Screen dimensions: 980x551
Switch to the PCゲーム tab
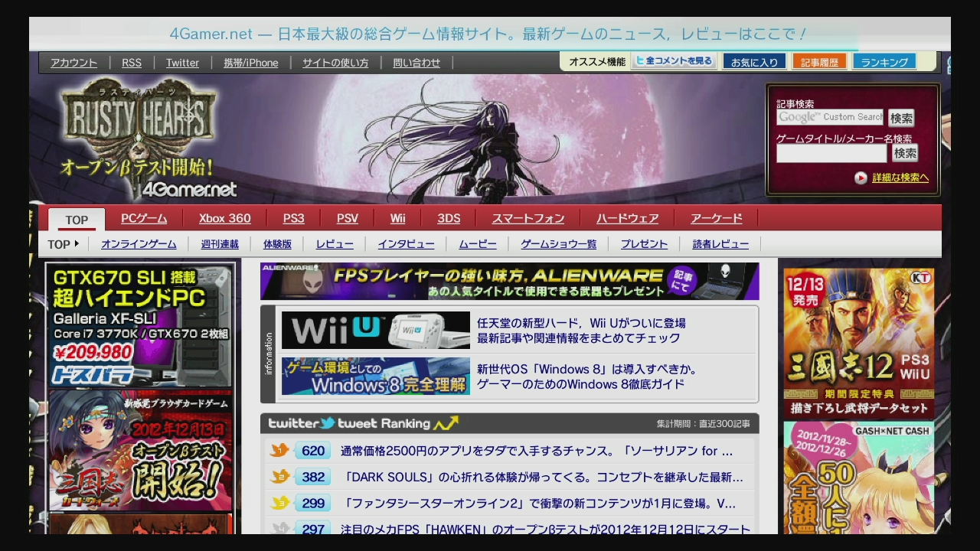click(x=144, y=218)
